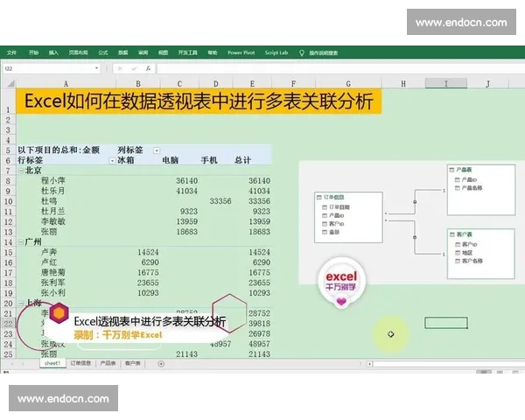Screen dimensions: 525x420
Task: Select the 张利军 row label
Action: click(53, 283)
